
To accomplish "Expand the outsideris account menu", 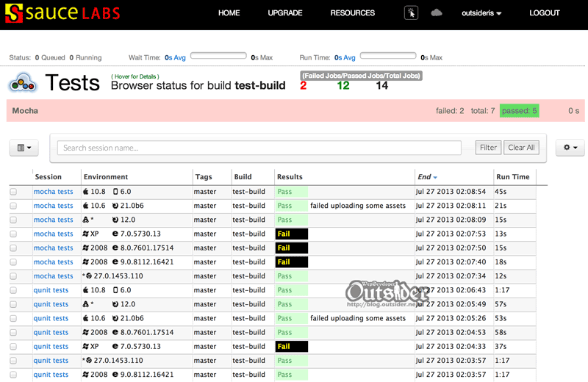I will pyautogui.click(x=481, y=13).
